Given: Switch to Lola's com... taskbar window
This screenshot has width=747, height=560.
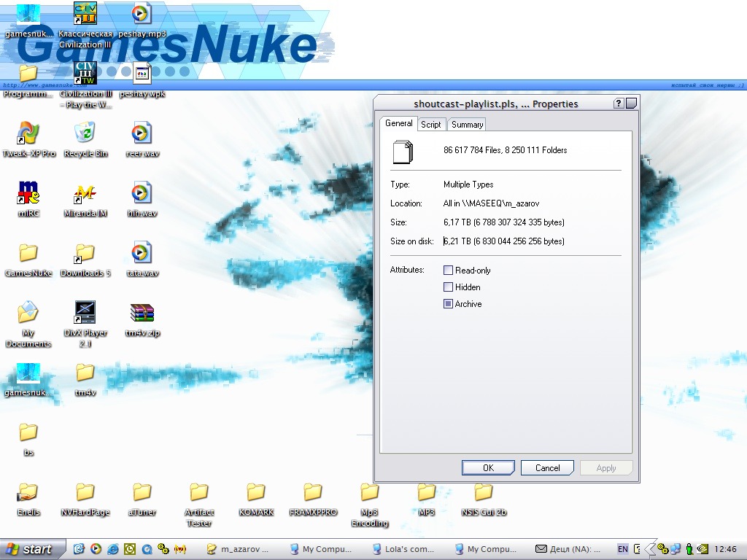Looking at the screenshot, I should (404, 549).
